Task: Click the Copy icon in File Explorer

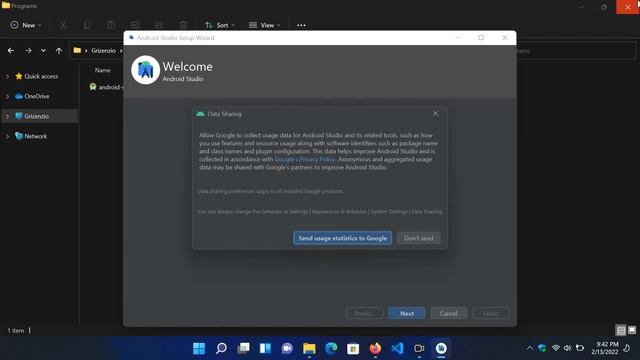Action: coord(87,25)
